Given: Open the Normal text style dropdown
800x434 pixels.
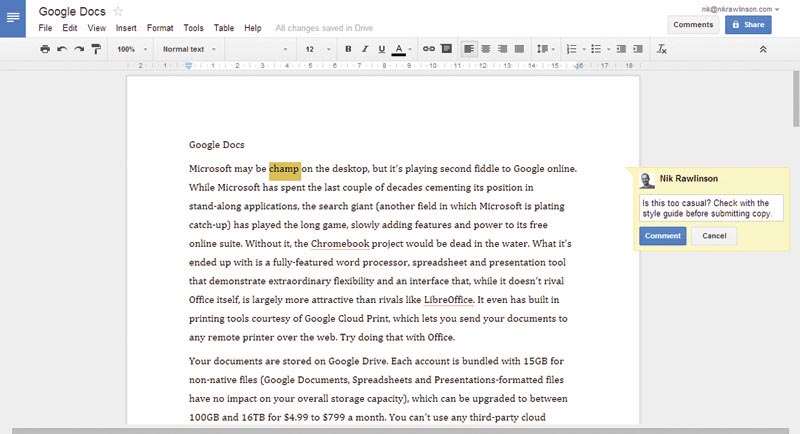Looking at the screenshot, I should [x=189, y=49].
